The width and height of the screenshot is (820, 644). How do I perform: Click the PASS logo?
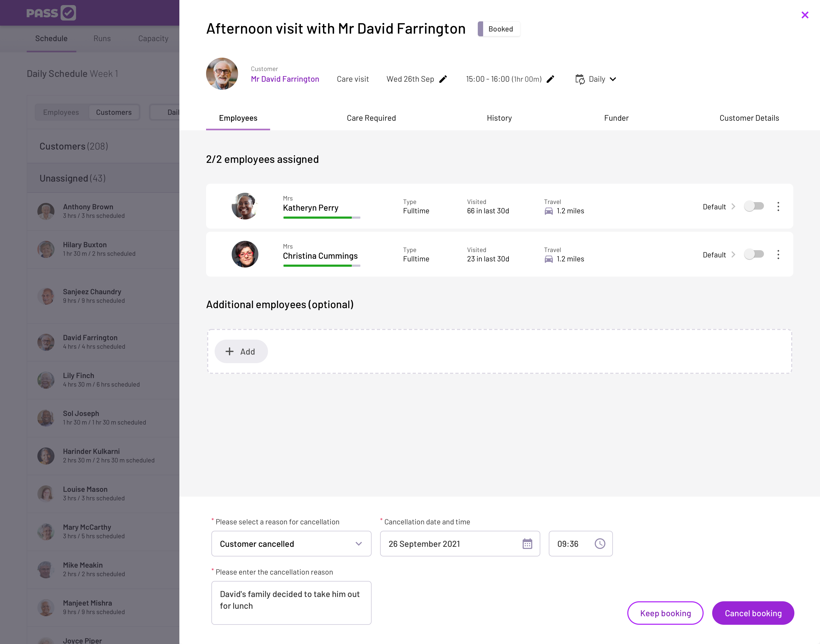[x=51, y=13]
